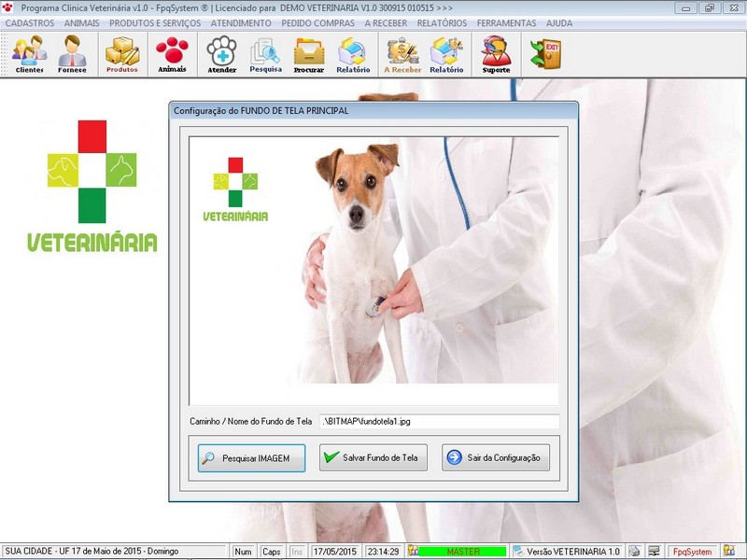The width and height of the screenshot is (747, 560).
Task: Open the PEDIDO COMPRAS menu
Action: point(317,23)
